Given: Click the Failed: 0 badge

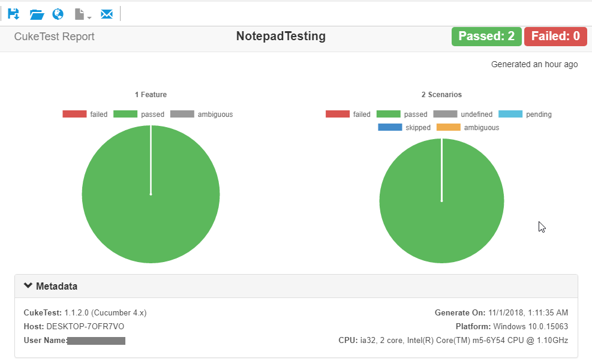Looking at the screenshot, I should [x=555, y=37].
